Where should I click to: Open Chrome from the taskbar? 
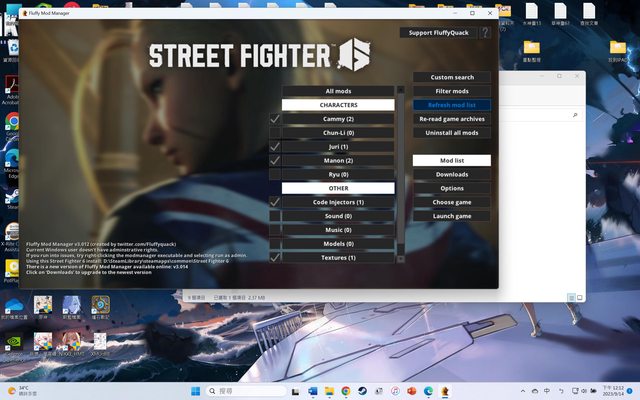(x=345, y=390)
